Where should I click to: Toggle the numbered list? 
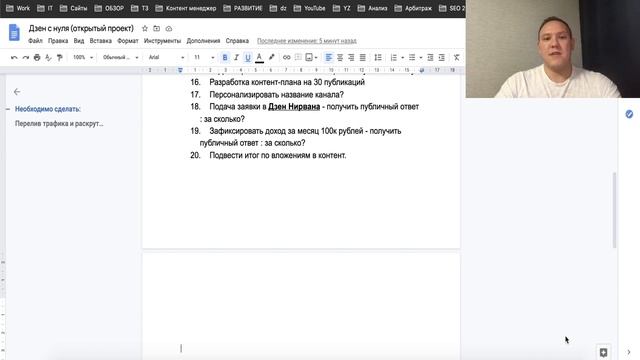point(393,58)
